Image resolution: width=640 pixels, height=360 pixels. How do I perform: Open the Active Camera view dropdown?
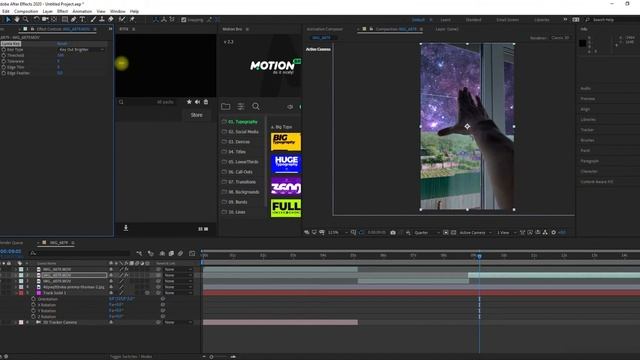(x=476, y=233)
